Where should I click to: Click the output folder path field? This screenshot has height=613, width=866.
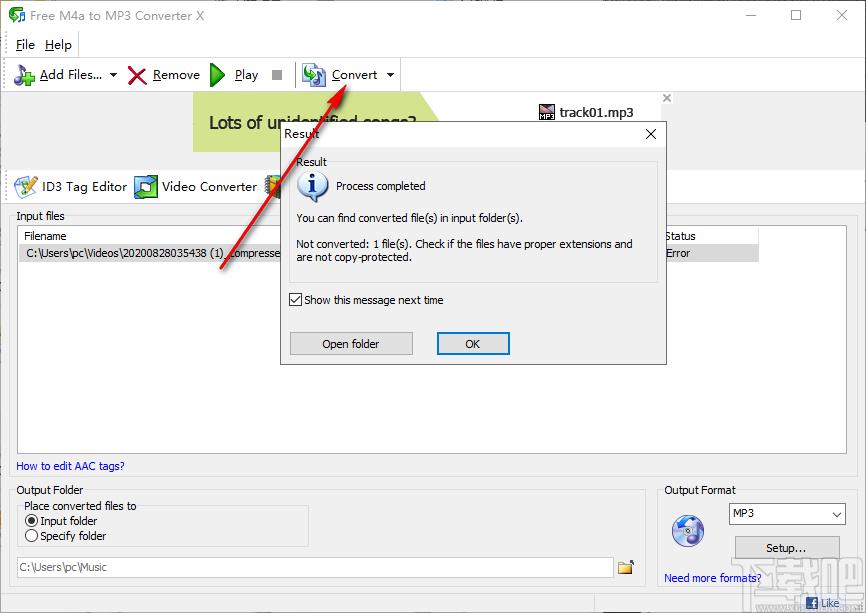pos(314,568)
